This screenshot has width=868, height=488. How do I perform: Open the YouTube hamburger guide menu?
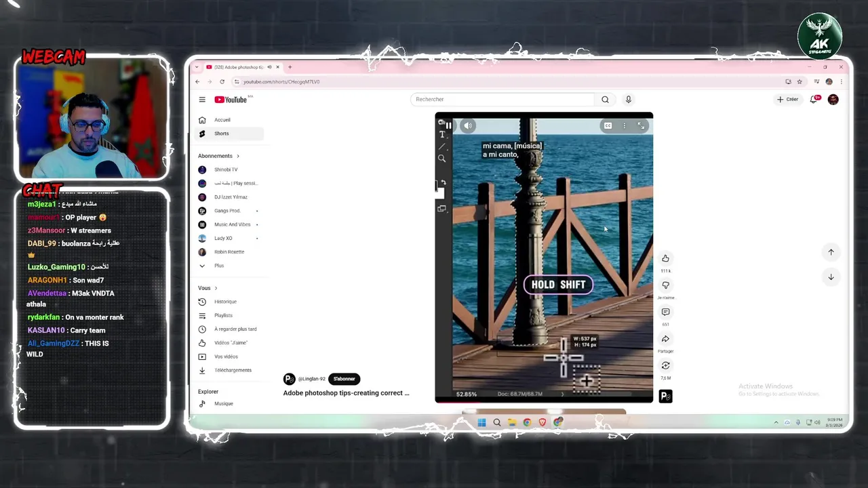point(202,100)
